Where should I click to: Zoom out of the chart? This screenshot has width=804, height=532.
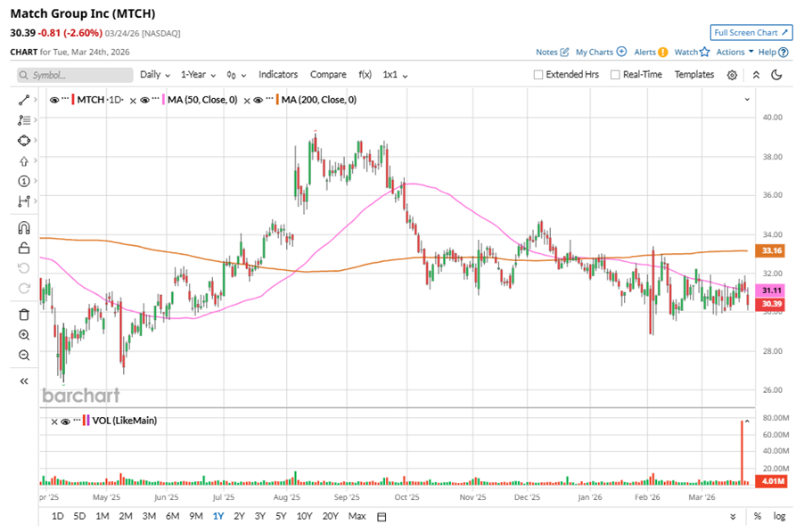24,356
